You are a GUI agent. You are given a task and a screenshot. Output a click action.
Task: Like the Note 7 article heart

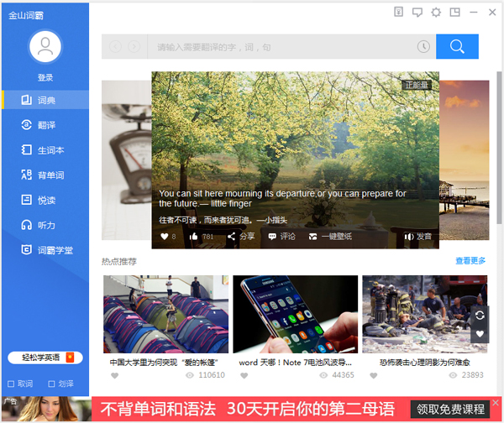[x=244, y=375]
